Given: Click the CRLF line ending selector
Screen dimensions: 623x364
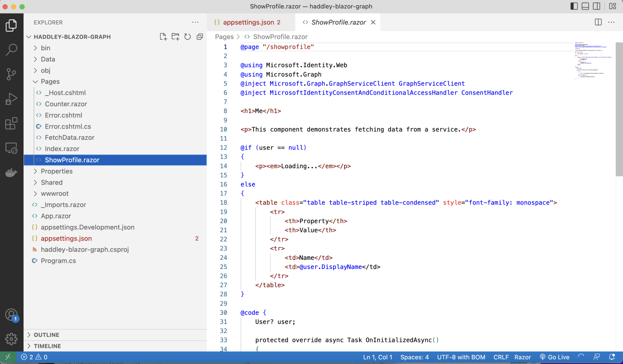Looking at the screenshot, I should click(501, 357).
